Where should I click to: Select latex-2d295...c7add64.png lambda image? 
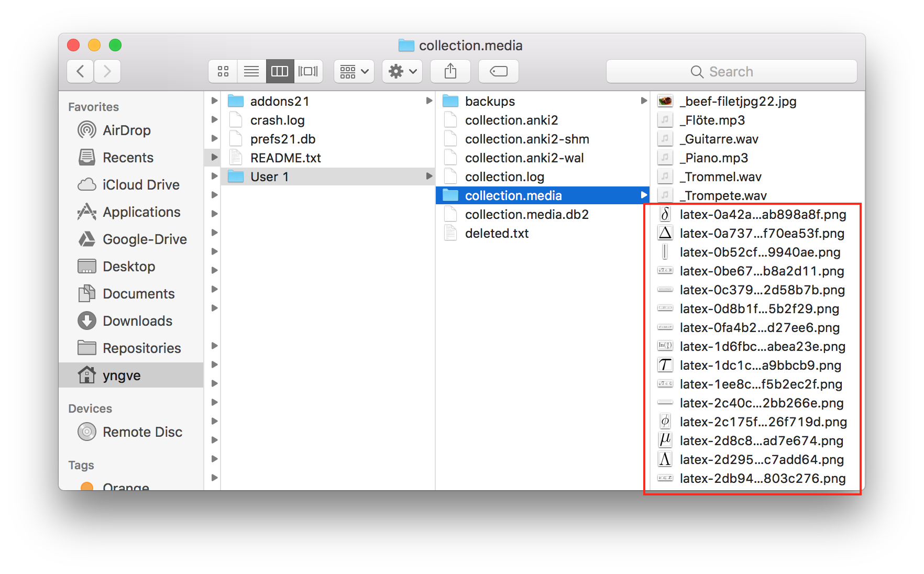tap(757, 459)
